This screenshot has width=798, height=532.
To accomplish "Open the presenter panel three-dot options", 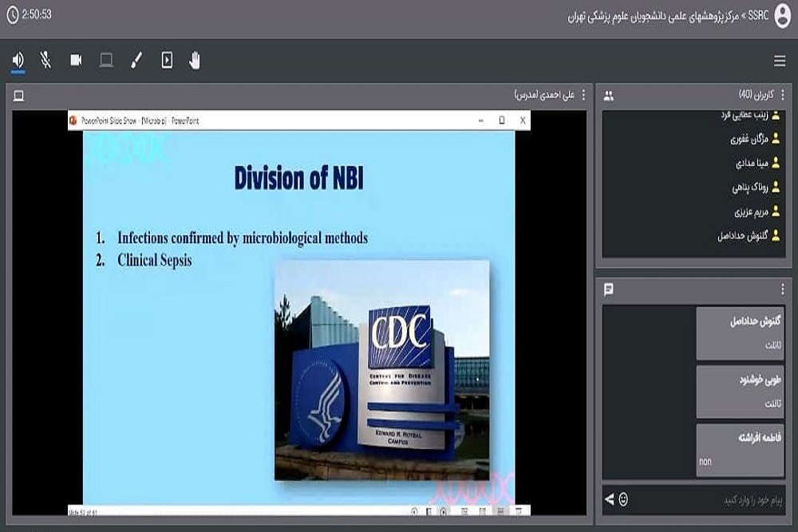I will pos(583,96).
